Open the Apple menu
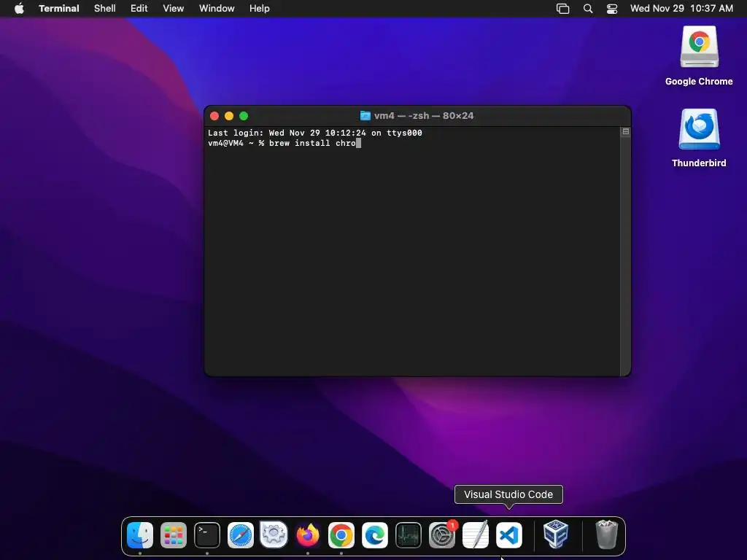Viewport: 747px width, 560px height. tap(19, 8)
